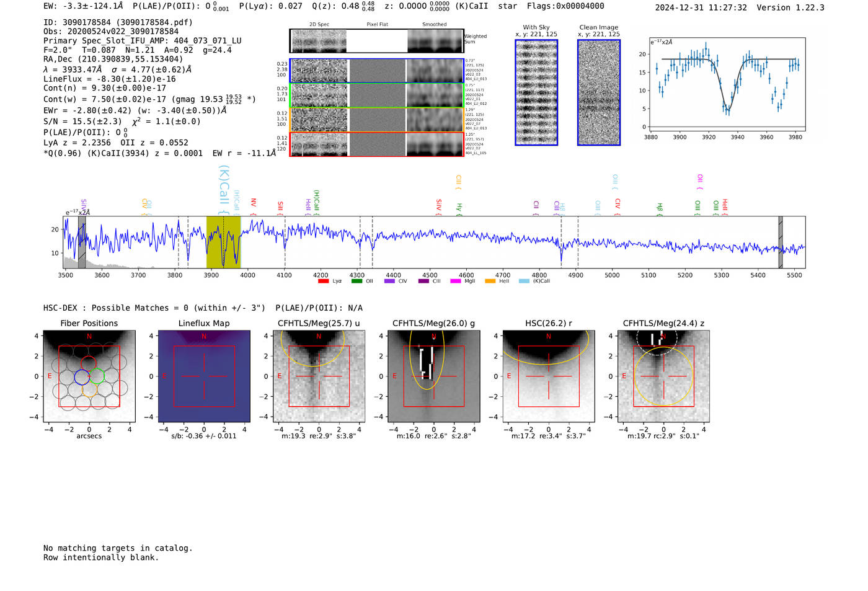Click the orange HeII legend swatch
The height and width of the screenshot is (591, 868).
[490, 281]
